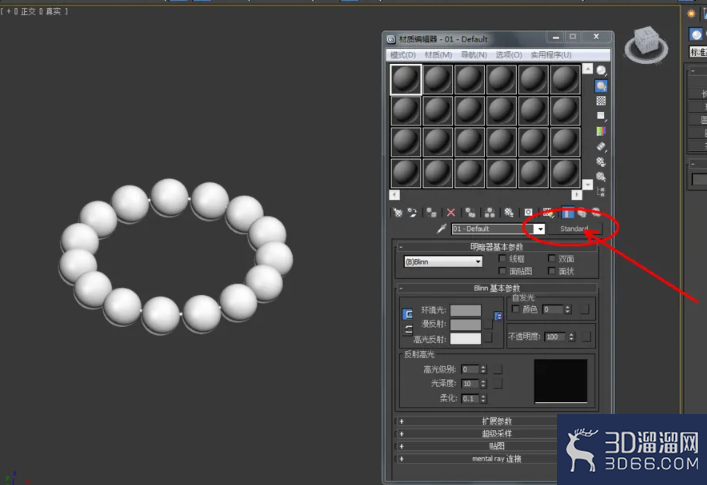707x485 pixels.
Task: Toggle the blue map lock icon beside 环境光
Action: (x=498, y=316)
